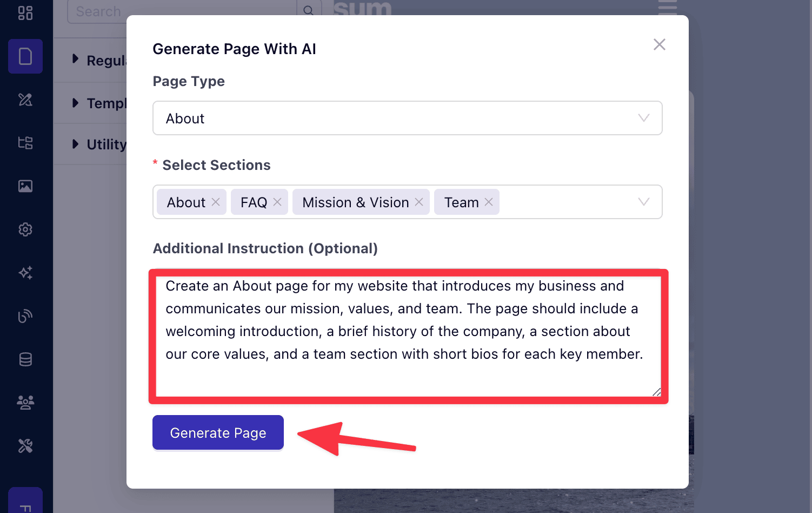812x513 pixels.
Task: Click the blog feed icon in sidebar
Action: coord(25,316)
